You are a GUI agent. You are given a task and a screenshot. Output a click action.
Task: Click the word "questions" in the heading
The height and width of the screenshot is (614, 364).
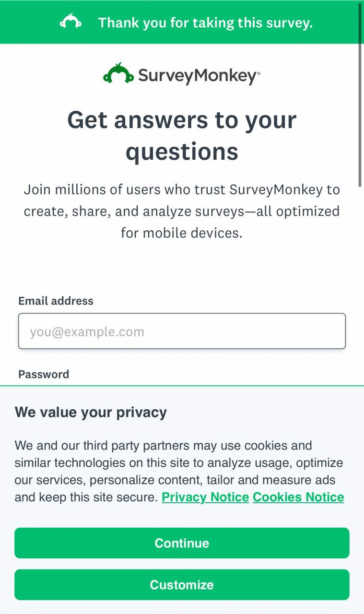pos(182,152)
